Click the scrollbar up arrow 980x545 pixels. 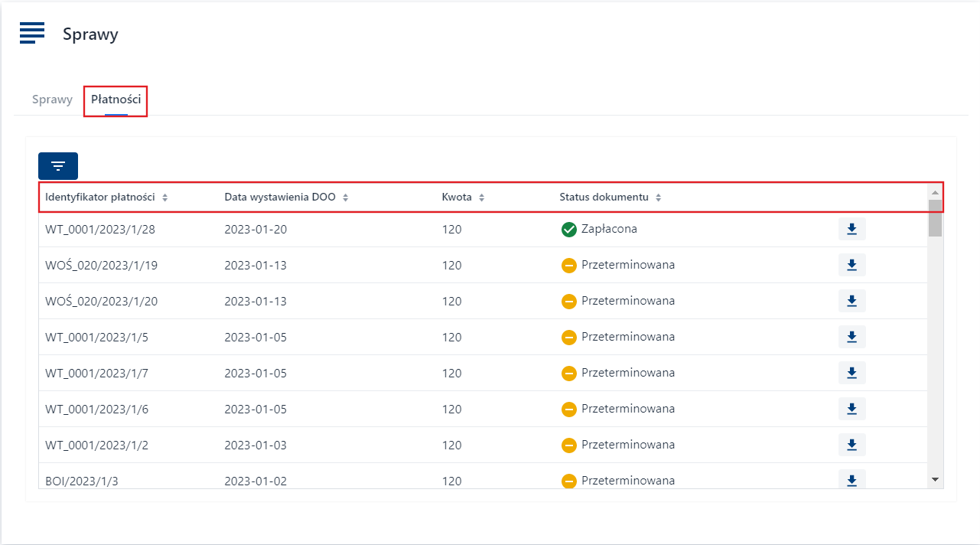935,192
